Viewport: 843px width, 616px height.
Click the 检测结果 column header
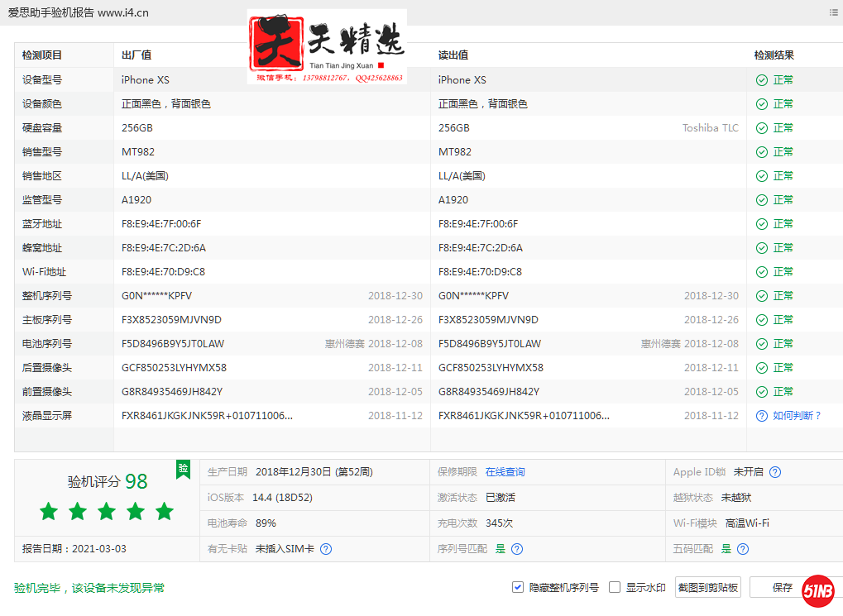tap(774, 55)
